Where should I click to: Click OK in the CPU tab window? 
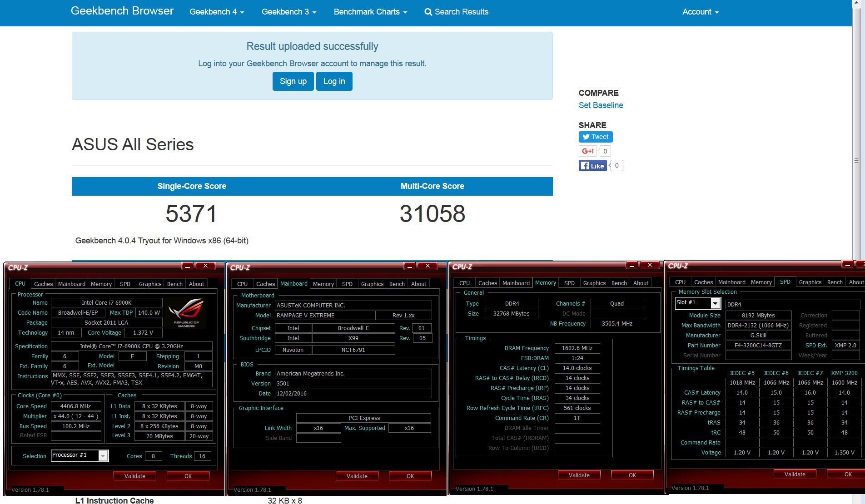188,476
